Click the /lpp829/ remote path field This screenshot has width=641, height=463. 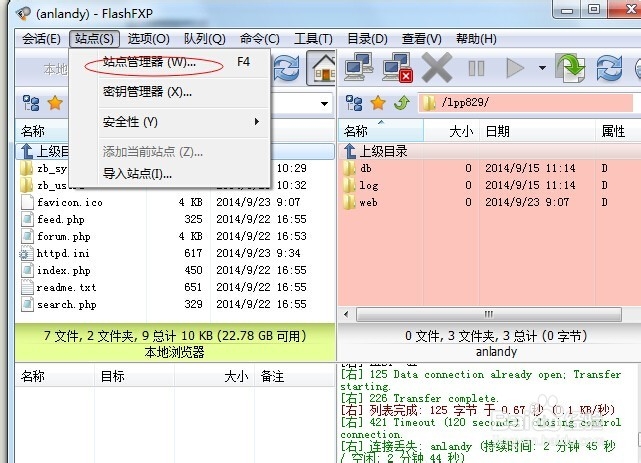tap(525, 103)
